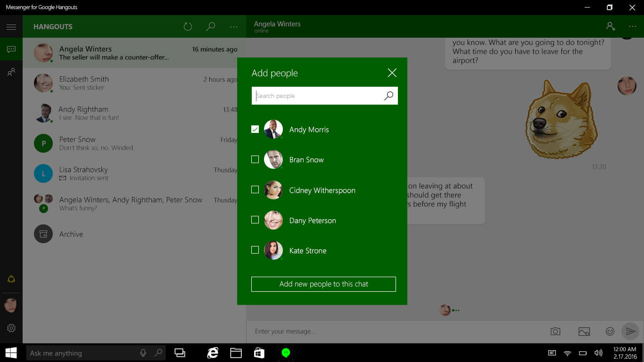The width and height of the screenshot is (644, 362).
Task: Click the search magnifier in Add people
Action: 388,96
